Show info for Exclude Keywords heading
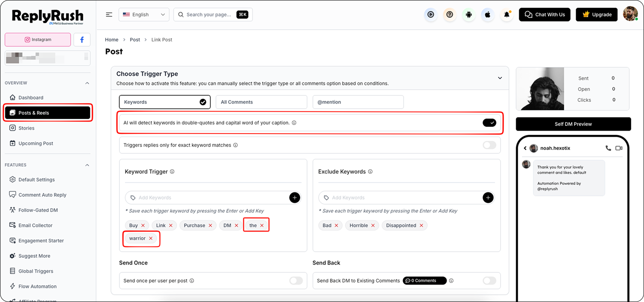 click(x=370, y=171)
